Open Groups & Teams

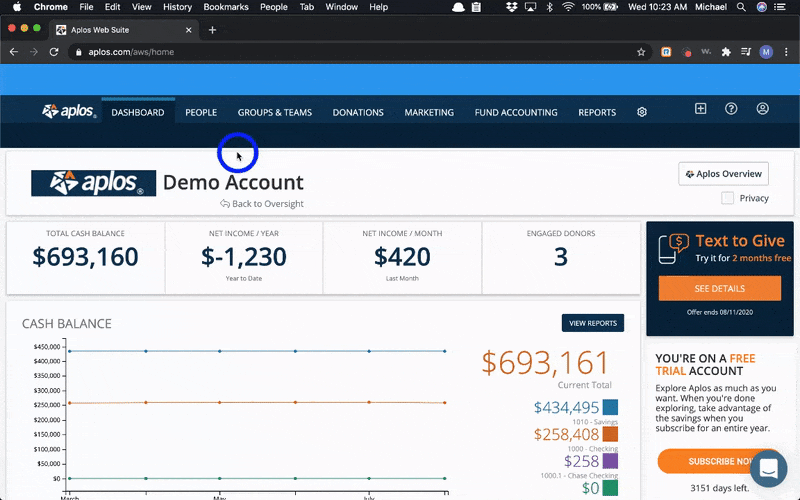point(274,112)
